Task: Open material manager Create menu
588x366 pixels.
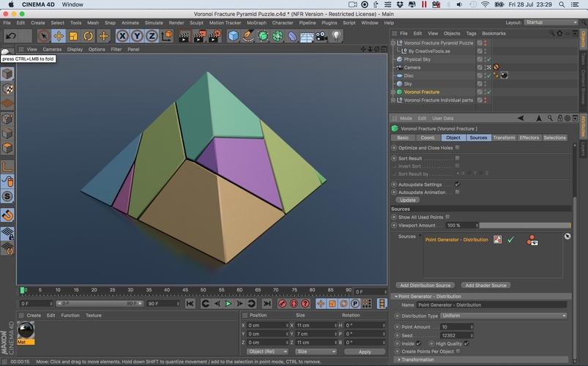Action: tap(34, 315)
